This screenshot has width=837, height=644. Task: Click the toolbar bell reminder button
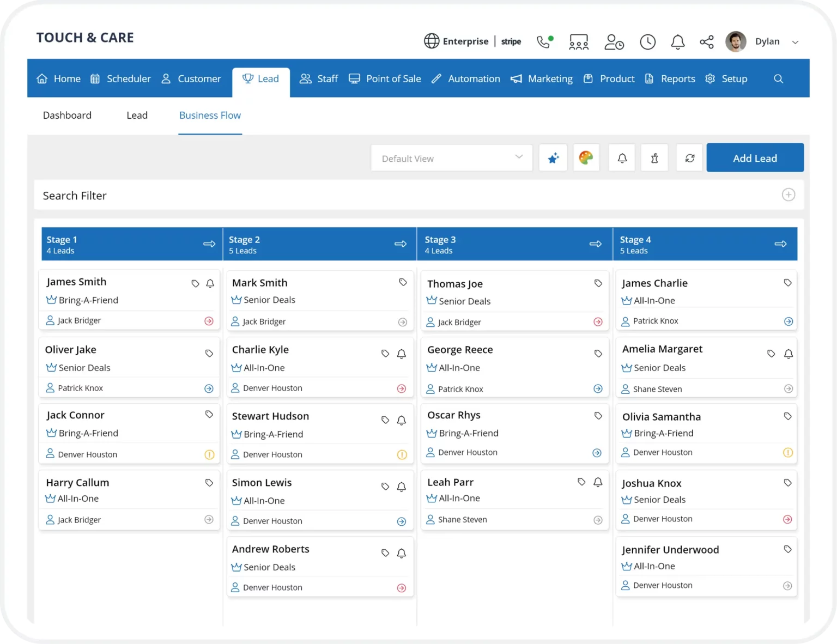(622, 158)
